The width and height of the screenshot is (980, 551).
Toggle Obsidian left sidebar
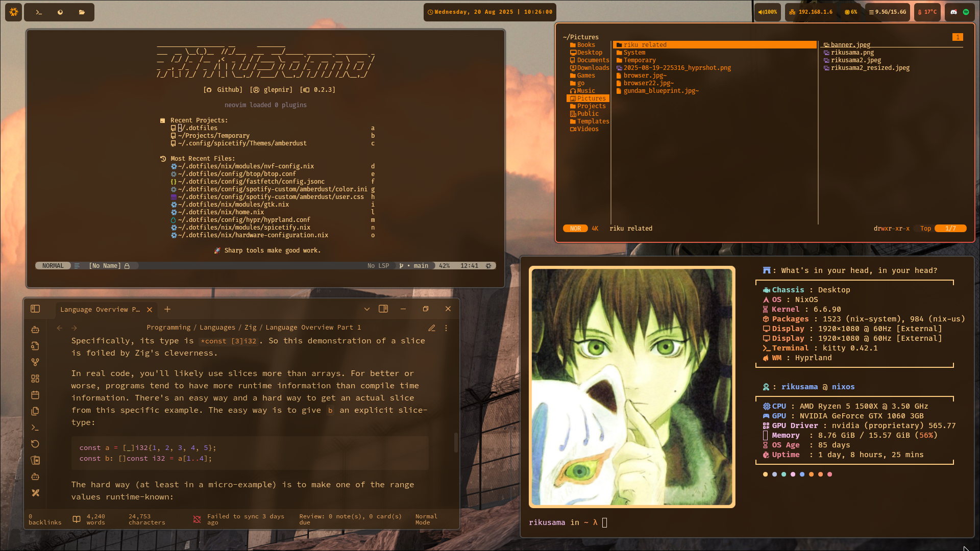tap(35, 309)
